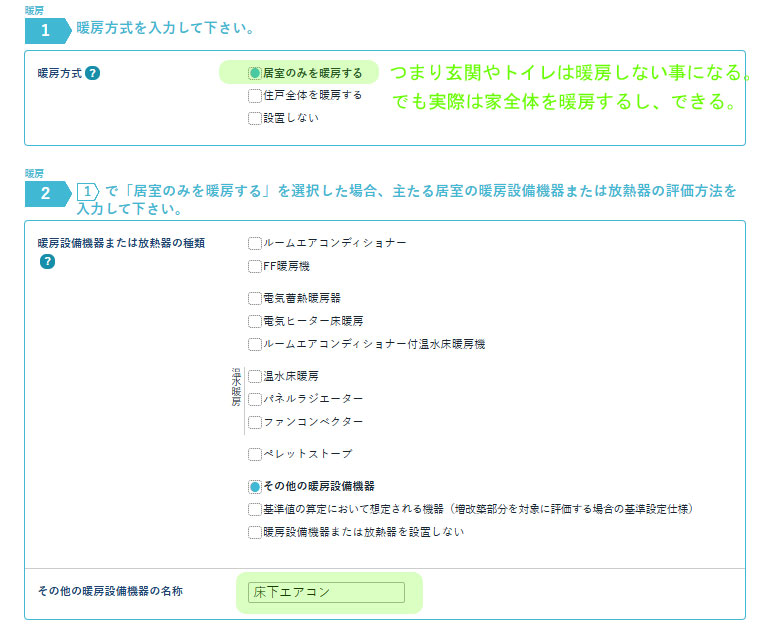This screenshot has width=760, height=632.
Task: Select 住戸全体を暖房する option
Action: (255, 96)
